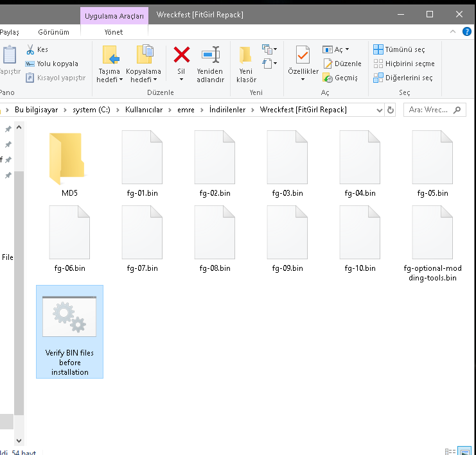Click the search magnifier icon
476x455 pixels.
click(457, 110)
